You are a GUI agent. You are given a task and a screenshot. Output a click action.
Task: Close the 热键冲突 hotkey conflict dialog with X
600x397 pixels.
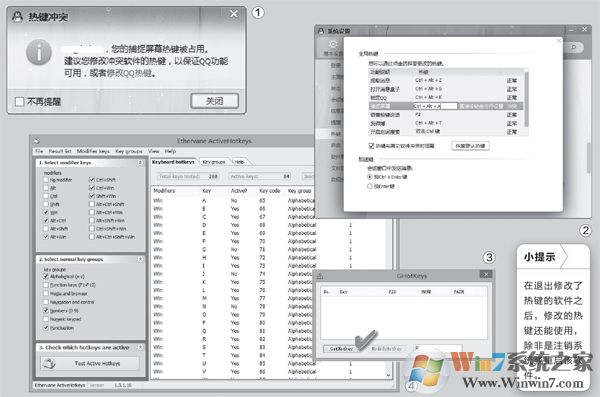coord(234,14)
